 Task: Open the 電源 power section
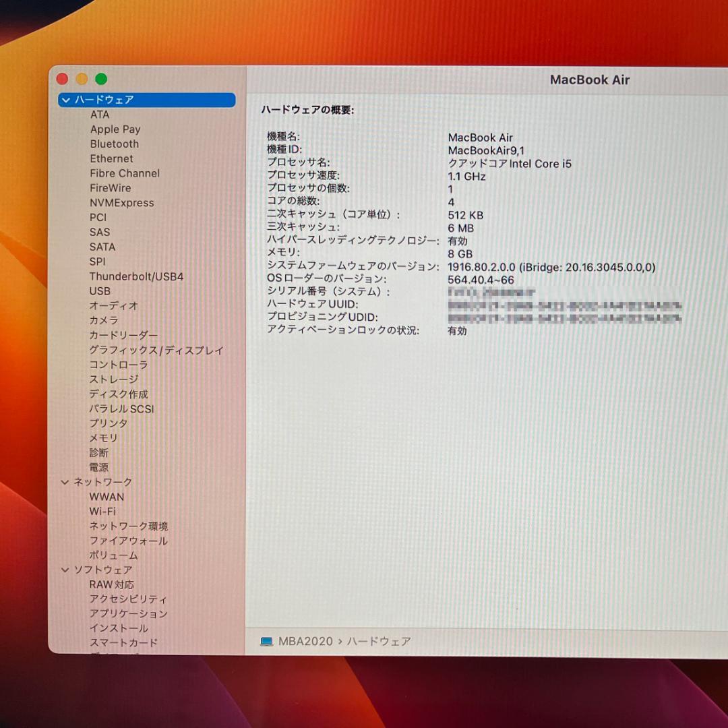98,467
